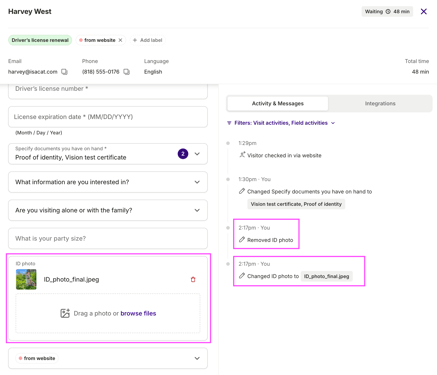
Task: Click the filter funnel icon
Action: pyautogui.click(x=229, y=123)
